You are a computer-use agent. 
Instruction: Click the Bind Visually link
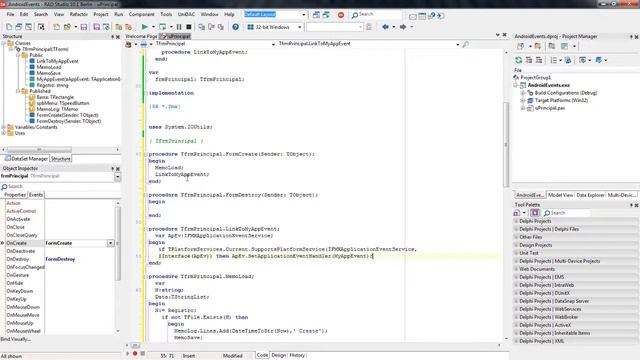(16, 339)
